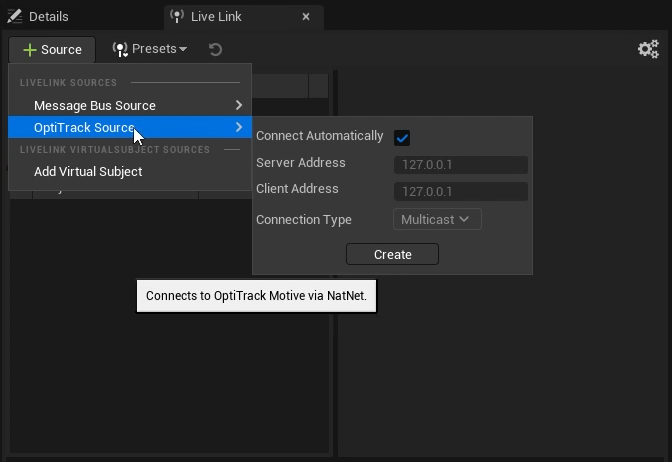Click the pencil icon on Details tab
The width and height of the screenshot is (672, 462).
(x=15, y=17)
